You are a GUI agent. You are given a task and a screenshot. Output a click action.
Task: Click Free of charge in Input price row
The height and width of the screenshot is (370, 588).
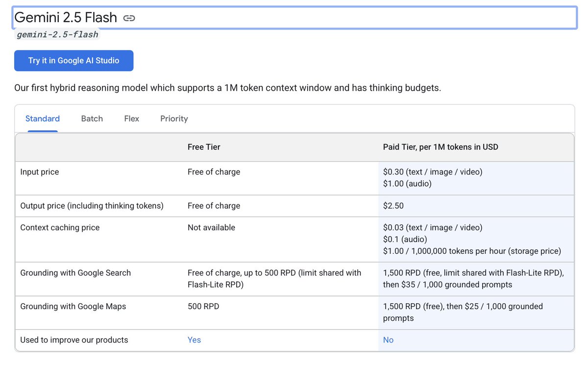(x=214, y=172)
